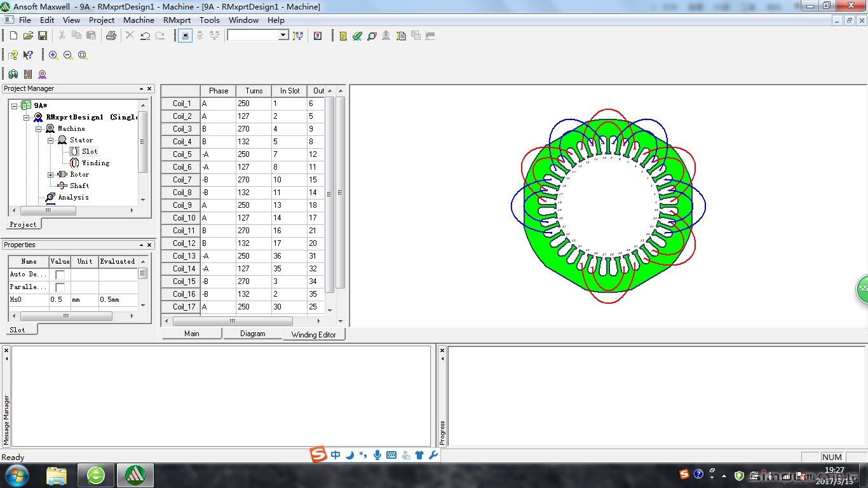
Task: Open the help contents icon with question mark
Action: pyautogui.click(x=13, y=55)
